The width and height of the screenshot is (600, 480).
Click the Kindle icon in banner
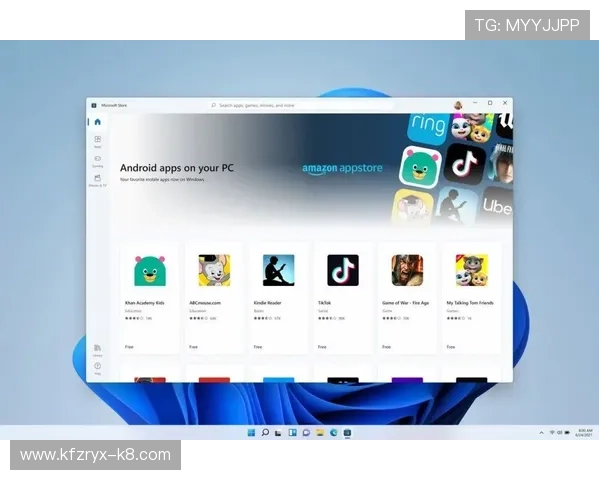[x=456, y=206]
